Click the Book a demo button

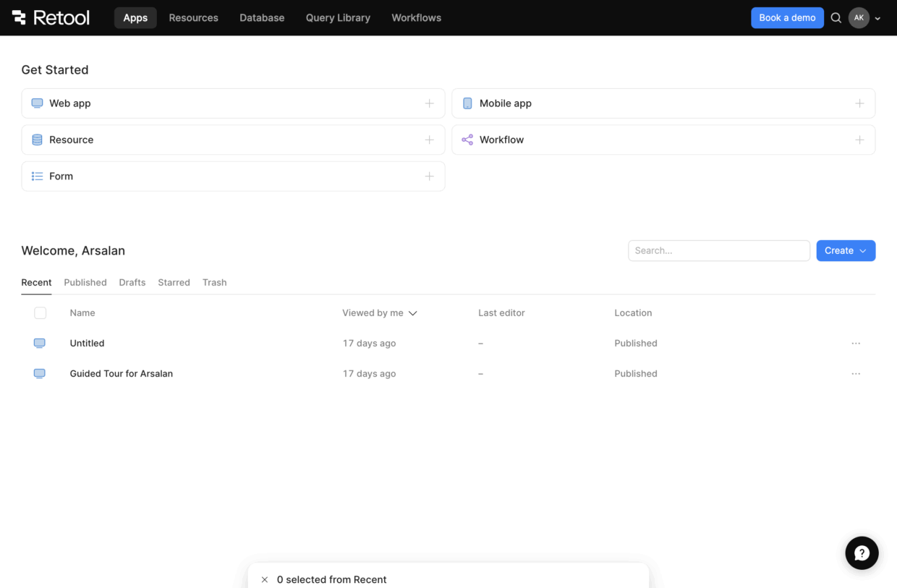[787, 17]
